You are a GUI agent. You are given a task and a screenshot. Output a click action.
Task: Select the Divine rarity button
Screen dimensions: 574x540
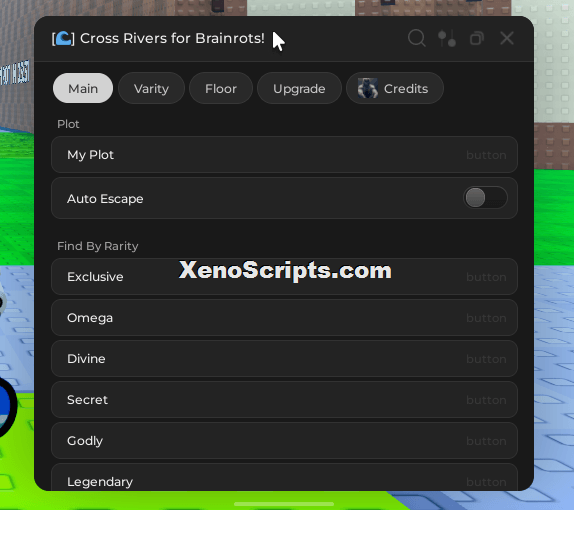pos(284,359)
